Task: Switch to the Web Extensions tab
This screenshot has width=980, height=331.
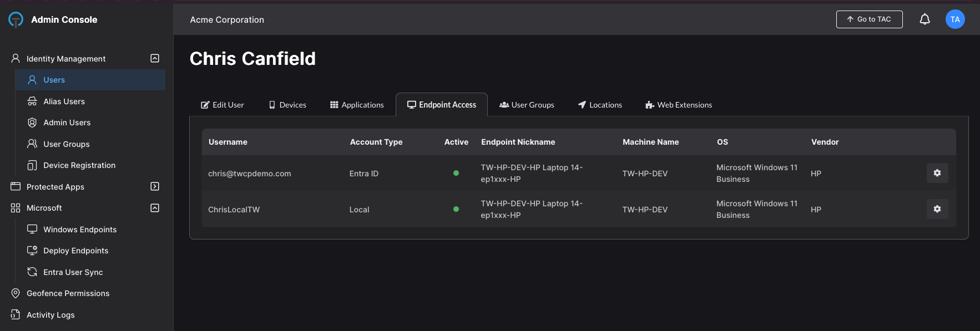Action: pyautogui.click(x=679, y=105)
